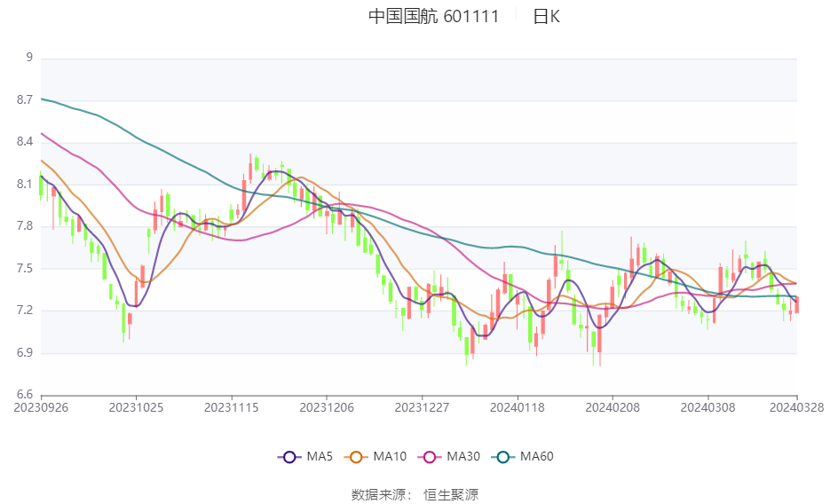Click the 6.9 price axis label
This screenshot has height=504, width=830.
click(x=25, y=353)
